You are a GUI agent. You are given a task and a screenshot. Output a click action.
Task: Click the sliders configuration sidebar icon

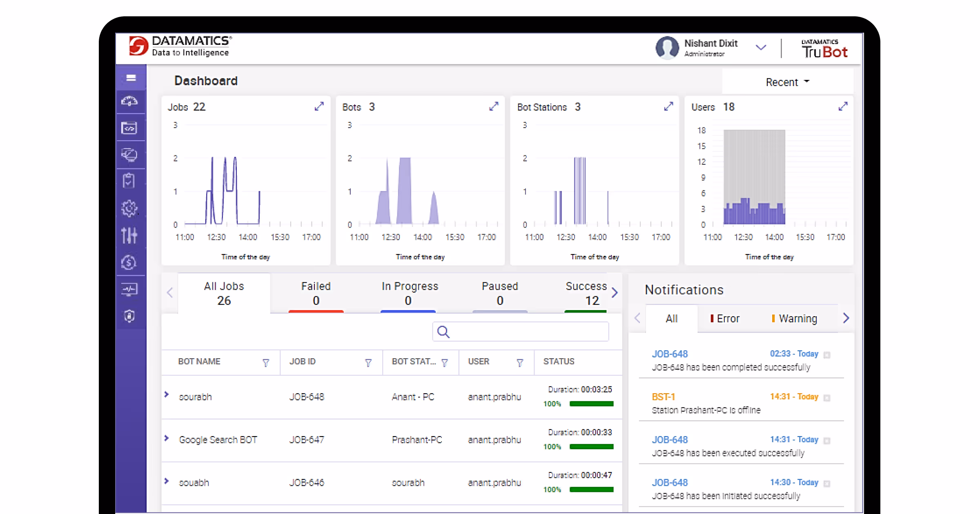pos(129,235)
